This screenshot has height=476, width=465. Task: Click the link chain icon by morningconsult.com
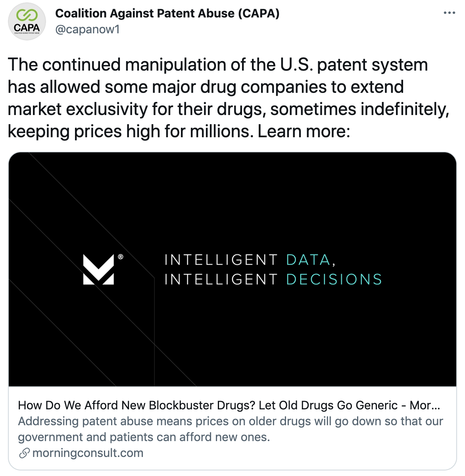[24, 453]
